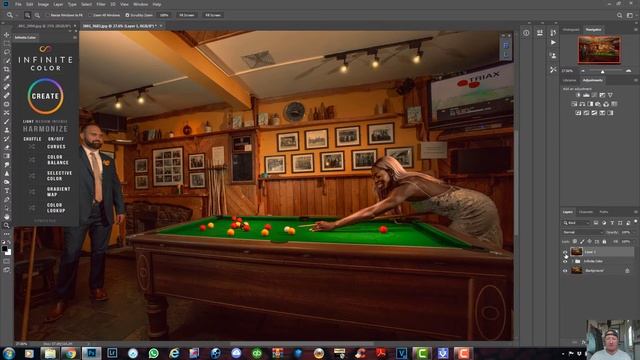The image size is (640, 360).
Task: Open the Image menu
Action: pyautogui.click(x=43, y=4)
